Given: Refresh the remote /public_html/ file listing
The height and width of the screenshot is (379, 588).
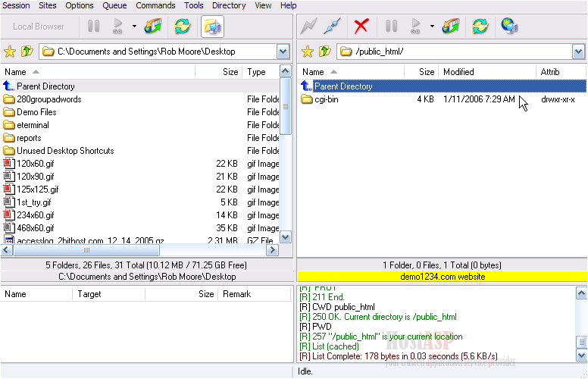Looking at the screenshot, I should [x=480, y=27].
